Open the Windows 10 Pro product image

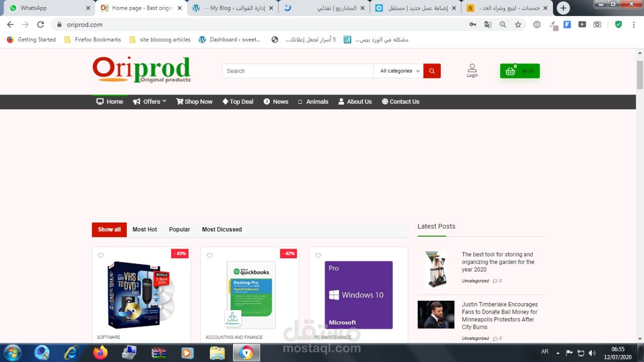pyautogui.click(x=358, y=295)
